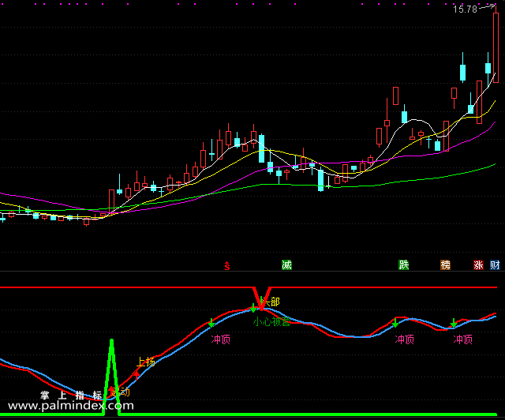Click the green peak spike in indicator panel
The image size is (505, 420).
111,376
